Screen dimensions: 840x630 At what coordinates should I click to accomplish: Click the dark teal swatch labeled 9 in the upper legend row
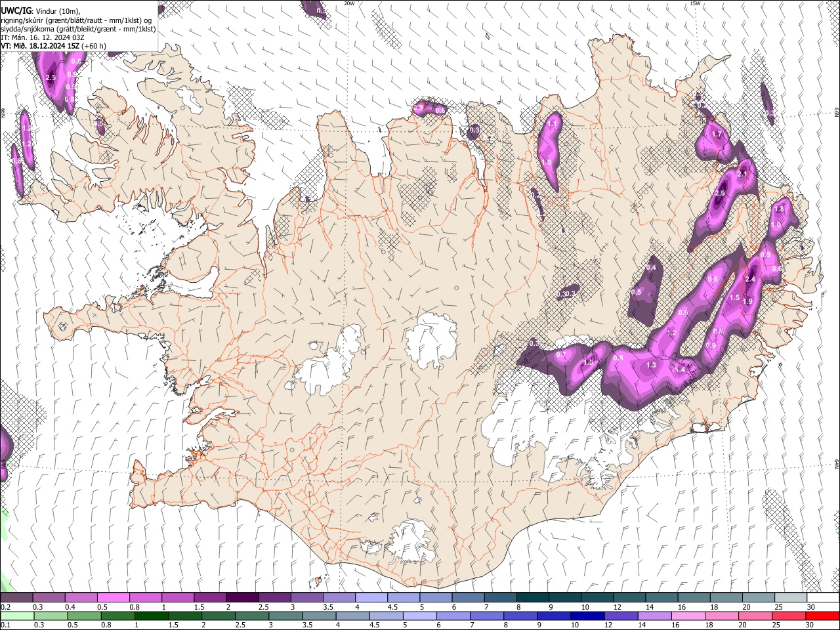pyautogui.click(x=565, y=597)
